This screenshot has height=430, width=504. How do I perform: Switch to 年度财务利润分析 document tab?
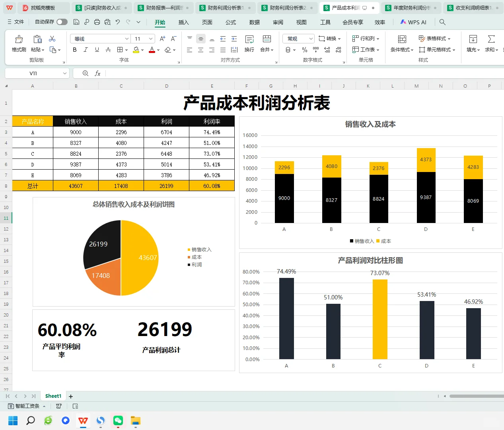pos(412,8)
